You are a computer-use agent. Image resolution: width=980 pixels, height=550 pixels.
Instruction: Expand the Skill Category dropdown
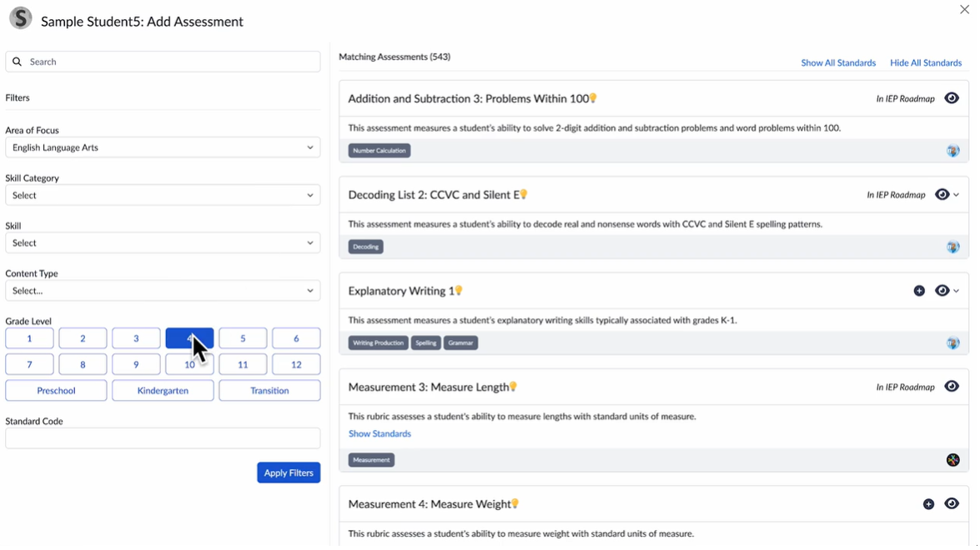click(x=163, y=195)
